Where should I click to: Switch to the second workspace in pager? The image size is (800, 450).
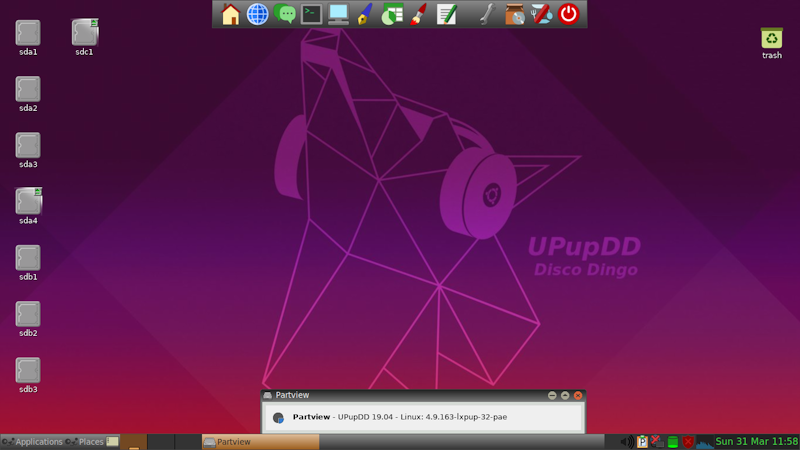click(x=161, y=442)
